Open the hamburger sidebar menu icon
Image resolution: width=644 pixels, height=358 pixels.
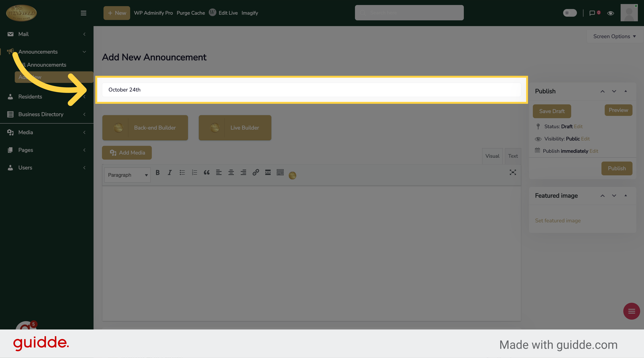coord(84,13)
